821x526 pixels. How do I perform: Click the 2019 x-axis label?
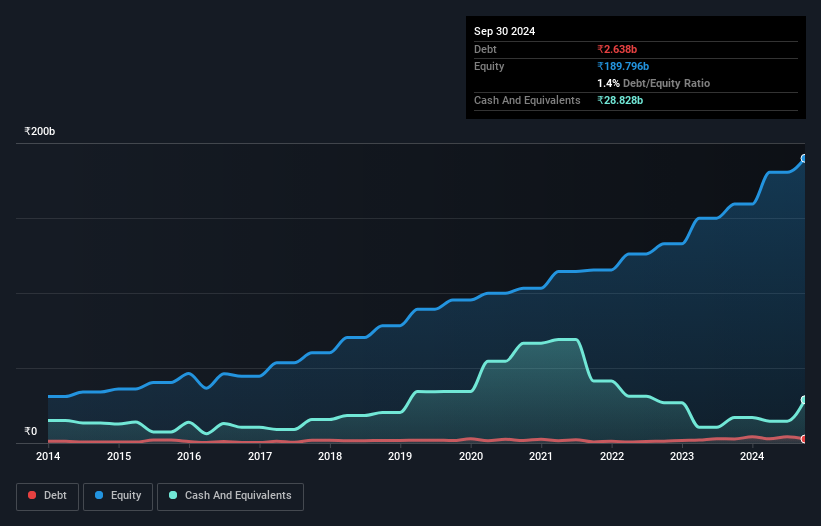point(400,456)
